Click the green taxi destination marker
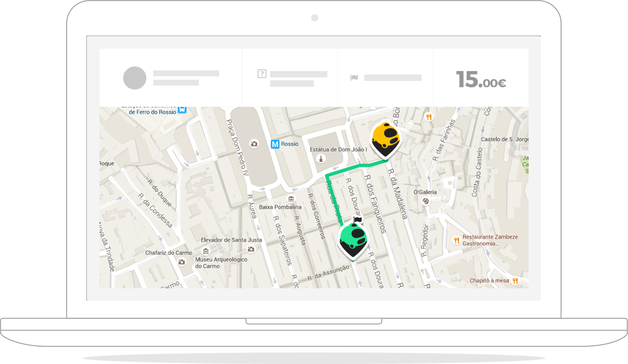Screen dimensions: 628x364 click(x=353, y=240)
